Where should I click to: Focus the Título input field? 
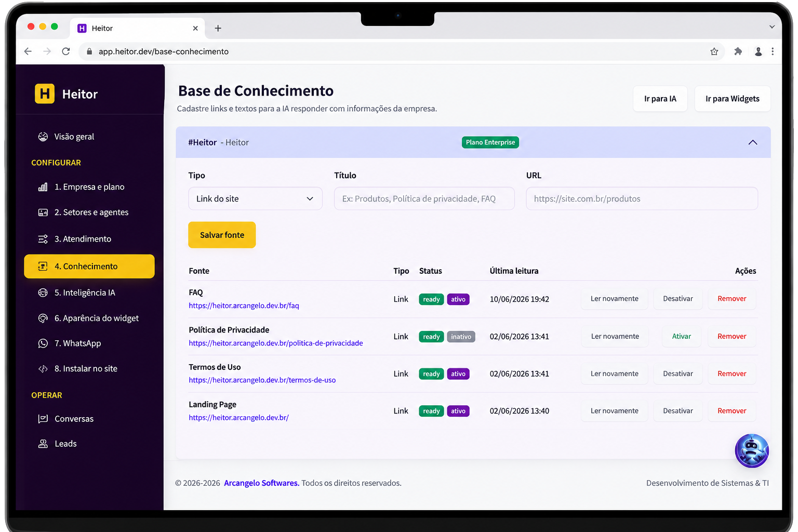click(x=424, y=198)
